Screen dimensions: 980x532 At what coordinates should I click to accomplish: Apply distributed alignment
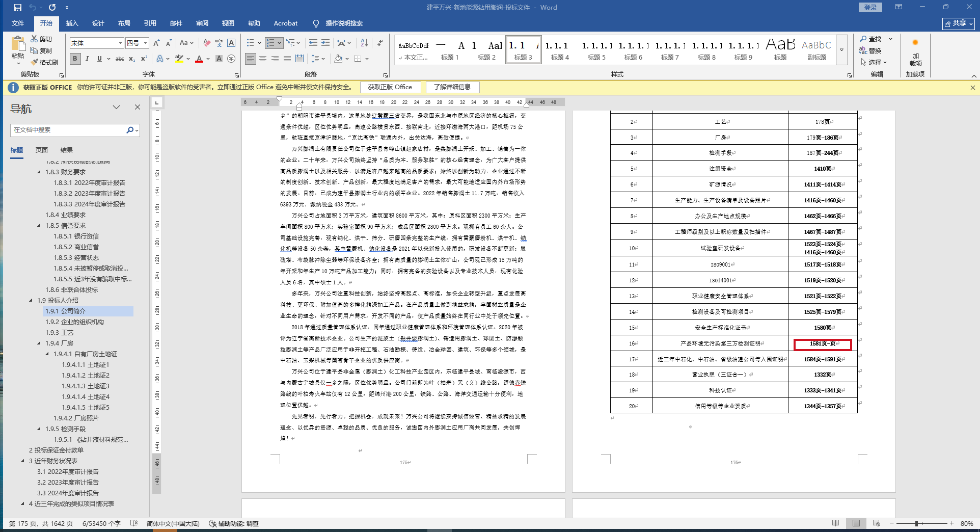tap(300, 59)
